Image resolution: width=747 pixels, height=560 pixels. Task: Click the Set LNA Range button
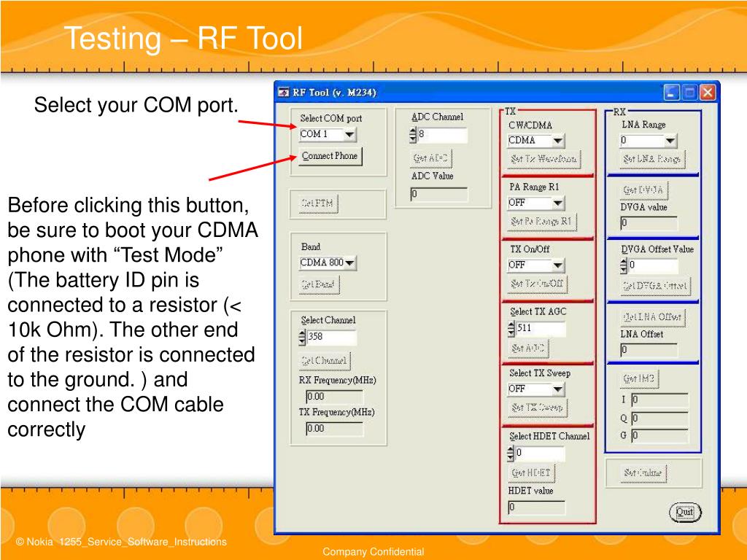[x=652, y=159]
